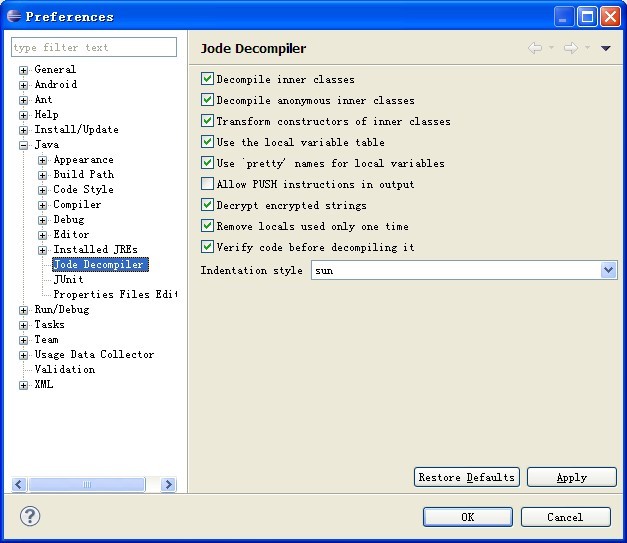Select Android tree label

(x=56, y=84)
